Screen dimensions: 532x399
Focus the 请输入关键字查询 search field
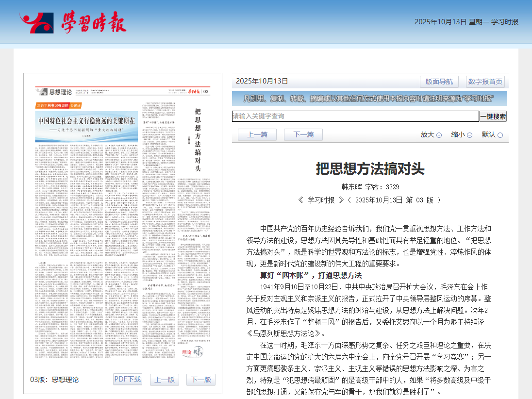click(355, 116)
